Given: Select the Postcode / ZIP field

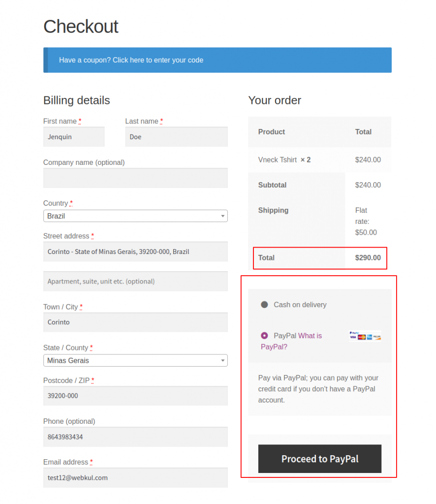Looking at the screenshot, I should click(x=135, y=396).
